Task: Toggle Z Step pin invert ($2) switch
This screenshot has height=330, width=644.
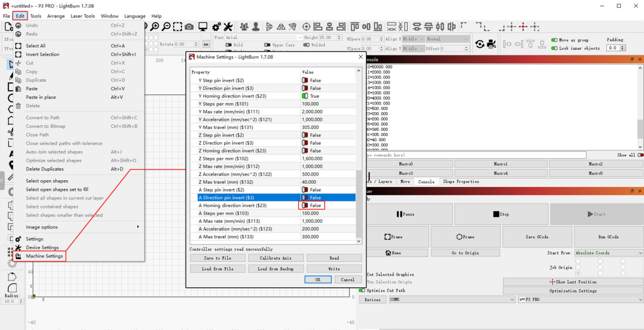Action: tap(305, 135)
